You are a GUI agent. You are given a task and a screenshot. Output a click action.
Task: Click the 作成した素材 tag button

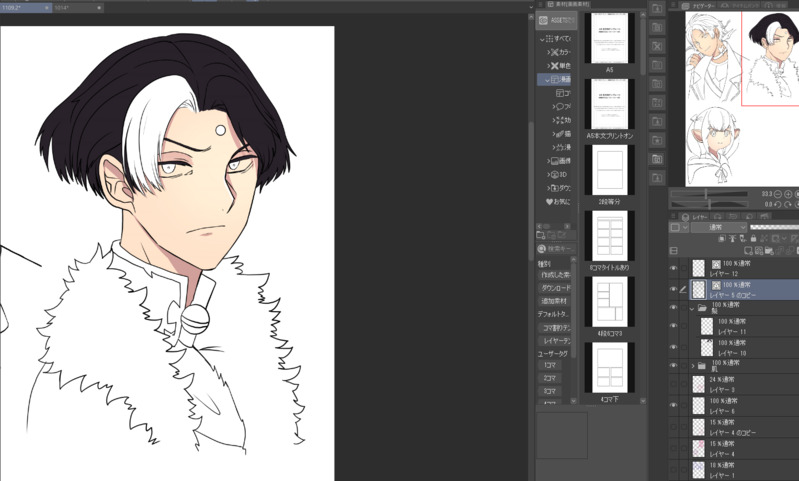tap(554, 275)
